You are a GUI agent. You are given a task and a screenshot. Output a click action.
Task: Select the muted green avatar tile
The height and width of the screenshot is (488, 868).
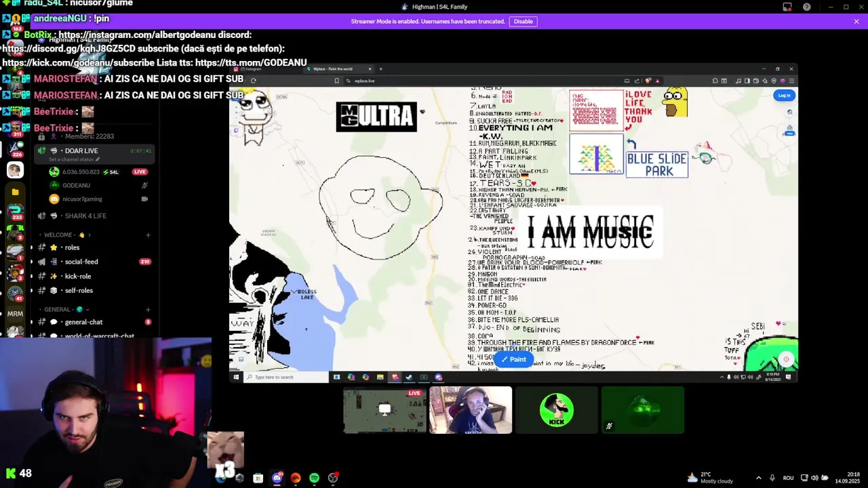[x=643, y=410]
